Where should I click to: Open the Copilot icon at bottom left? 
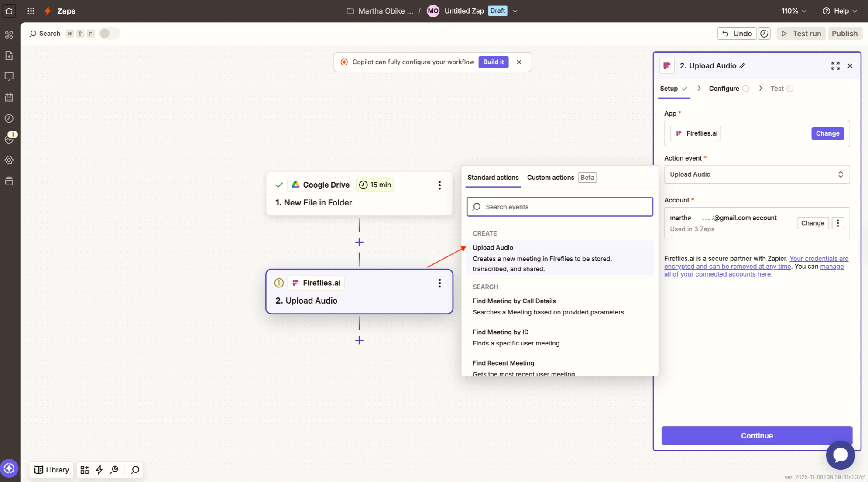click(x=9, y=469)
